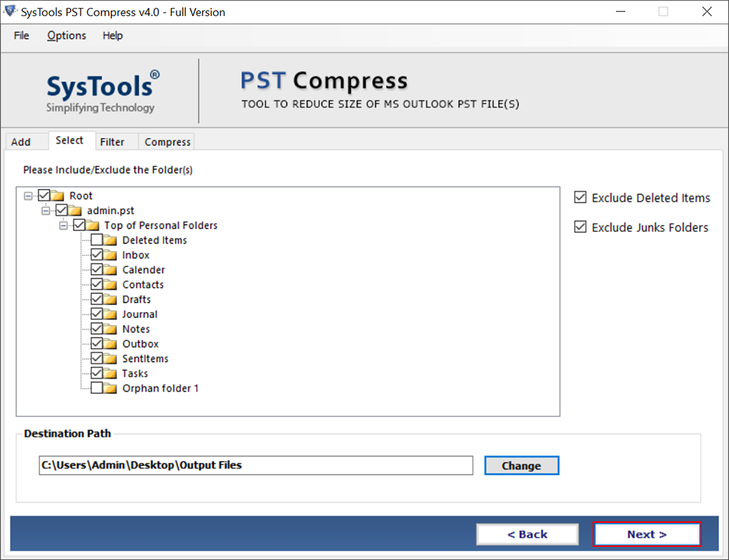Uncheck the Inbox checkbox
The image size is (729, 560).
[x=97, y=254]
